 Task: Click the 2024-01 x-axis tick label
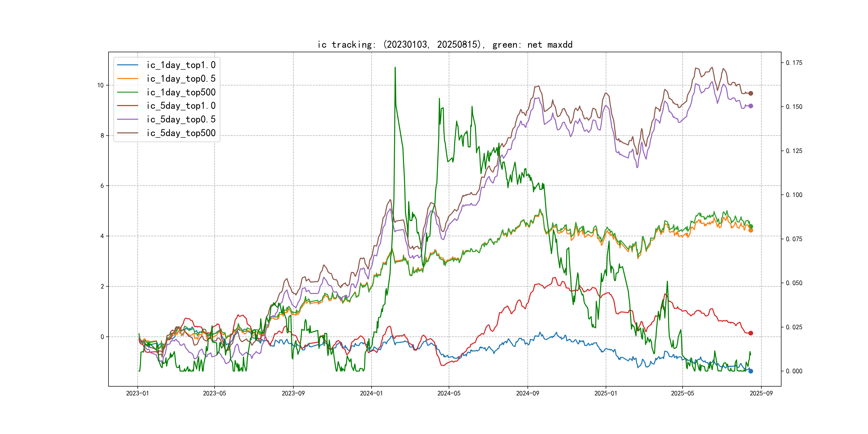[x=371, y=393]
